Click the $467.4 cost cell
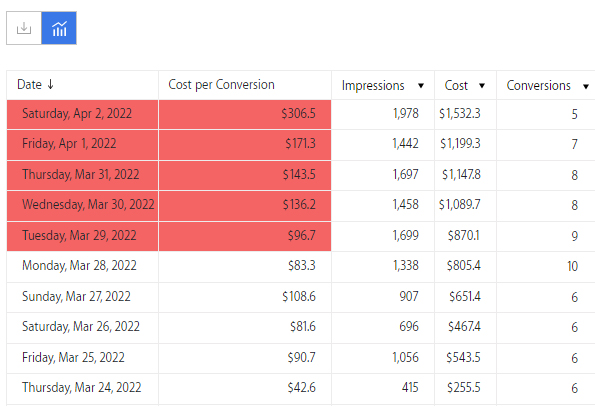 (x=465, y=328)
